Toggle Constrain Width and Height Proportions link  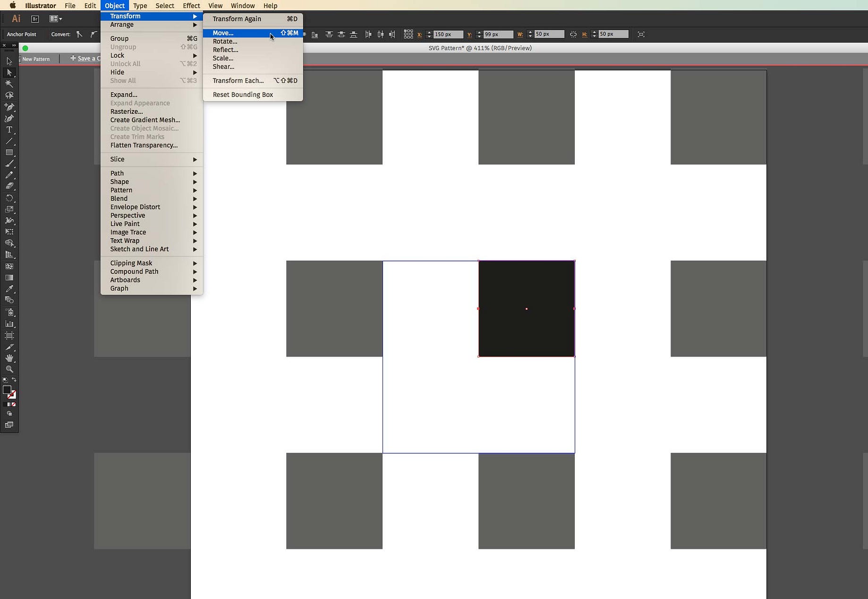coord(573,34)
